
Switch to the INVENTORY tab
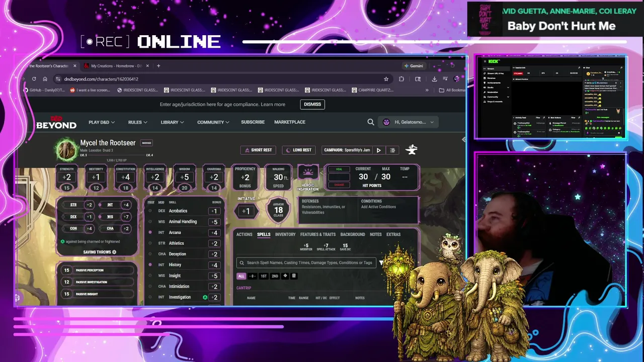point(285,234)
